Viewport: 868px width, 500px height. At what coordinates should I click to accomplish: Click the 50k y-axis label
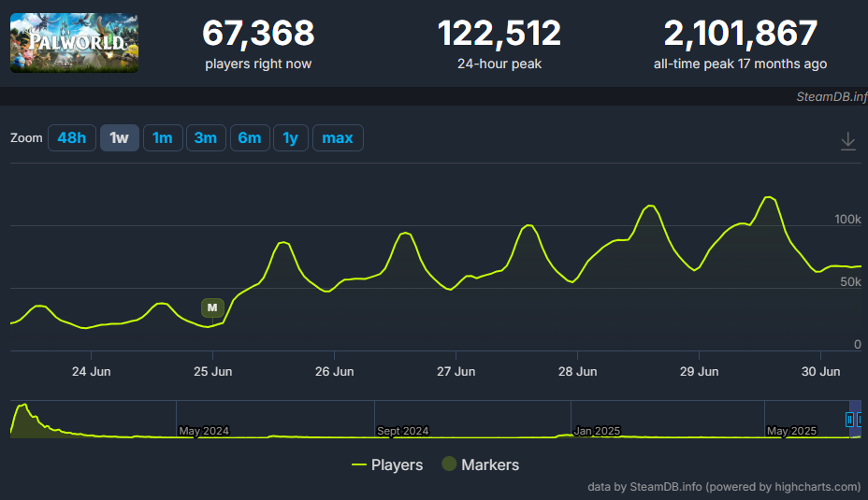pyautogui.click(x=850, y=282)
